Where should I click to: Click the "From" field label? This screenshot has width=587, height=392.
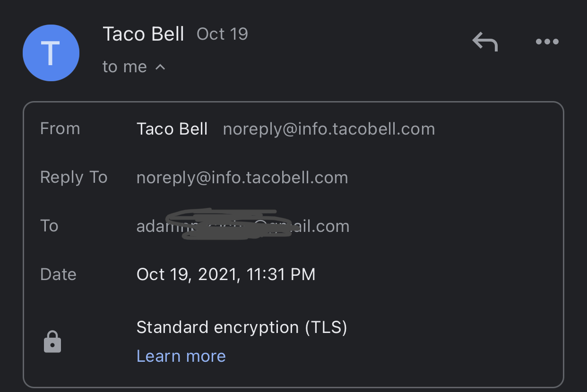60,129
